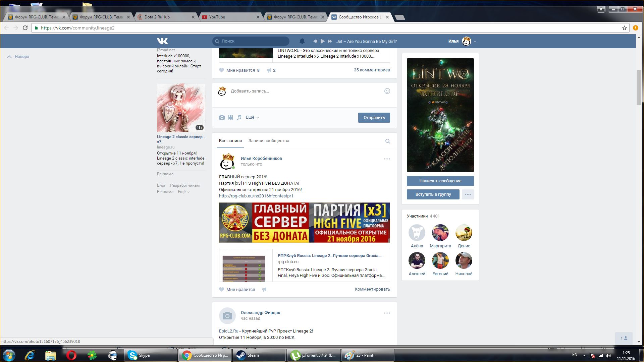Viewport: 644px width, 362px height.
Task: Open the VK logo home link
Action: pos(162,41)
